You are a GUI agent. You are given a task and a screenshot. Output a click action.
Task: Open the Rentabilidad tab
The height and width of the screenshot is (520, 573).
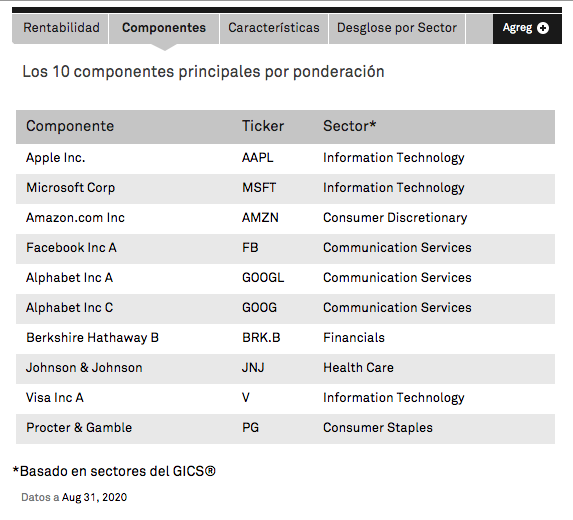click(60, 29)
